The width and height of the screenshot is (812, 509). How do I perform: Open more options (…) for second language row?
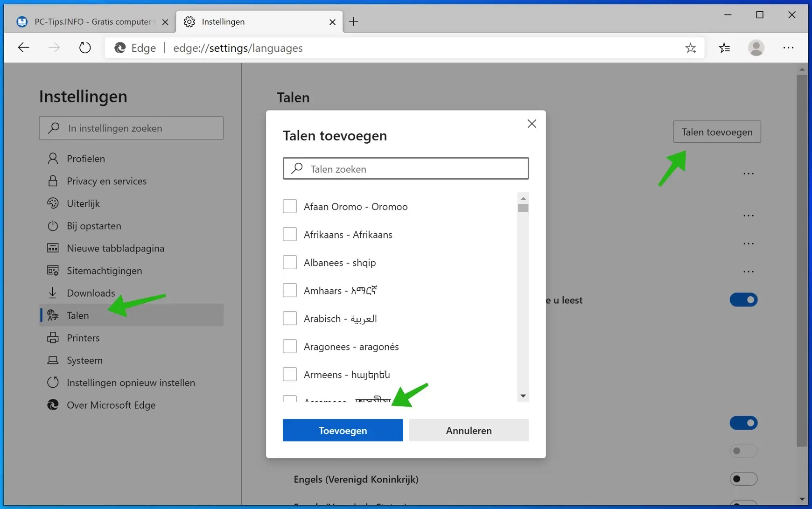(749, 216)
